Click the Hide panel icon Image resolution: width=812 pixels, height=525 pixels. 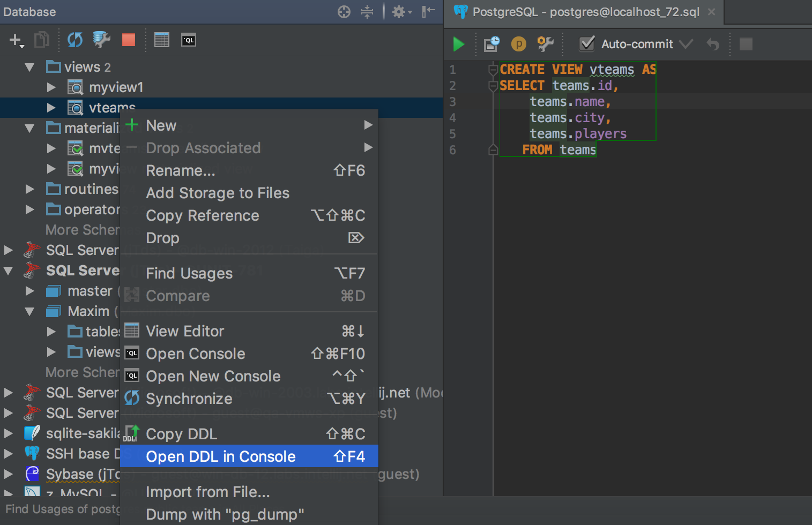[428, 12]
